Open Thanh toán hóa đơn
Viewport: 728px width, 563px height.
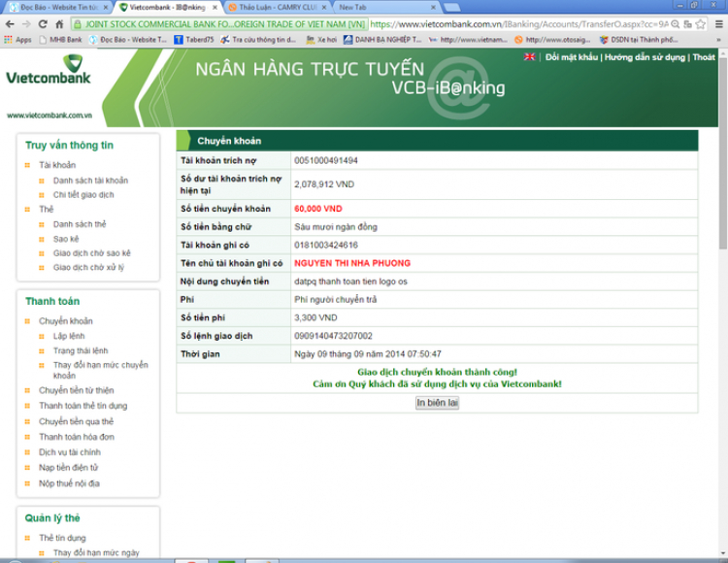point(77,437)
